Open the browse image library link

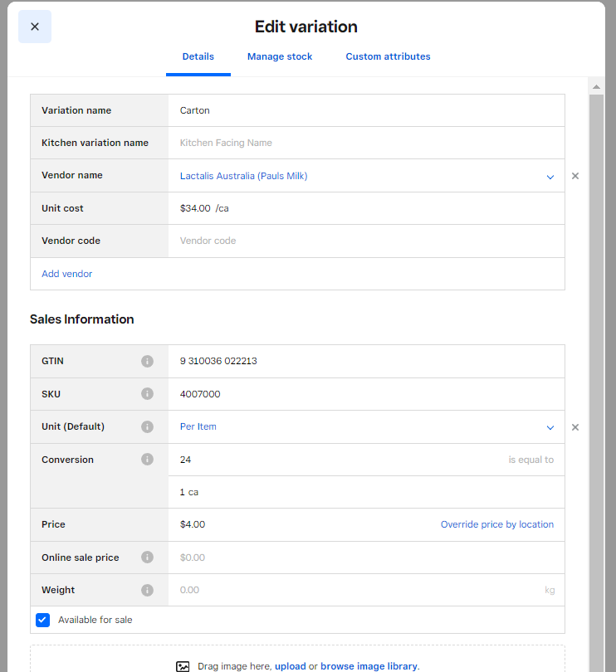pos(369,666)
